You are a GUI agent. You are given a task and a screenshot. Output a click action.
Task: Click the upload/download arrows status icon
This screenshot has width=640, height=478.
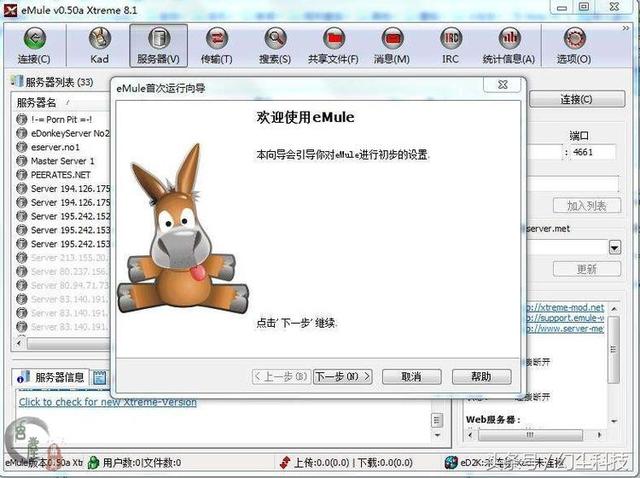coord(285,462)
